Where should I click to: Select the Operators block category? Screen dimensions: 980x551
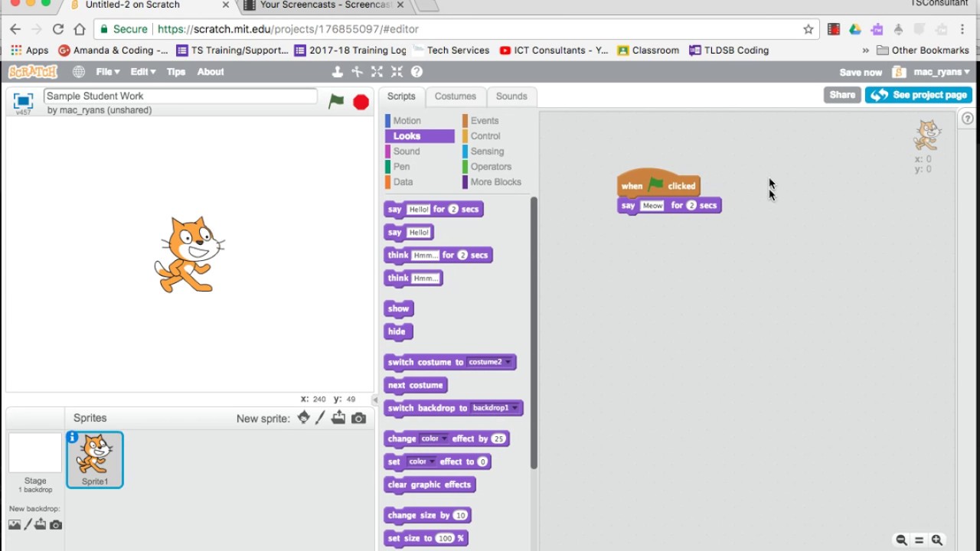(x=492, y=167)
